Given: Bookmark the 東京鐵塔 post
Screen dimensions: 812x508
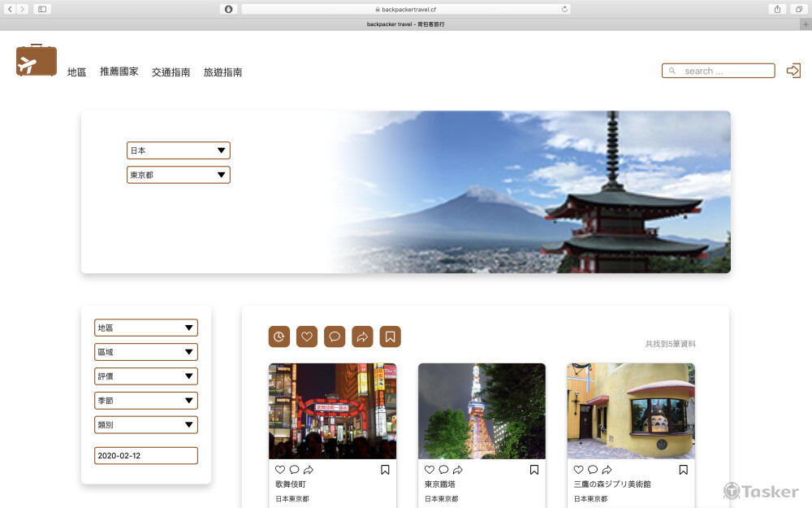Looking at the screenshot, I should pyautogui.click(x=534, y=470).
